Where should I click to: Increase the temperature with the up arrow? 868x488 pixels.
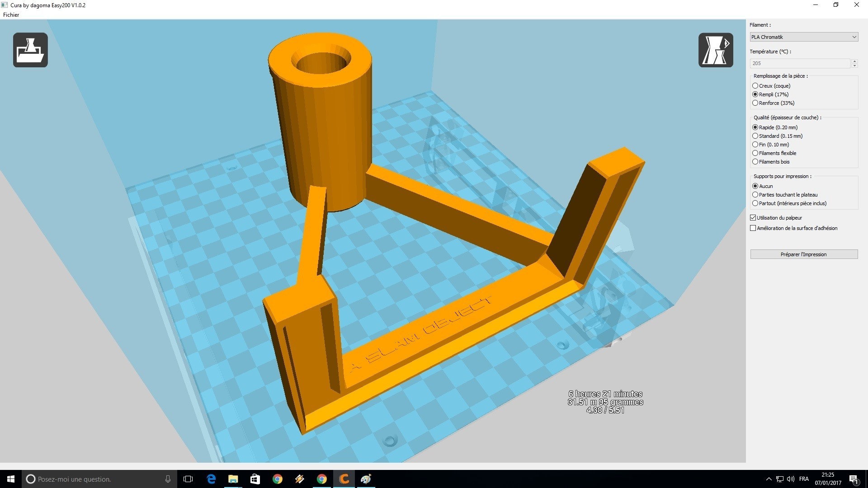tap(854, 61)
